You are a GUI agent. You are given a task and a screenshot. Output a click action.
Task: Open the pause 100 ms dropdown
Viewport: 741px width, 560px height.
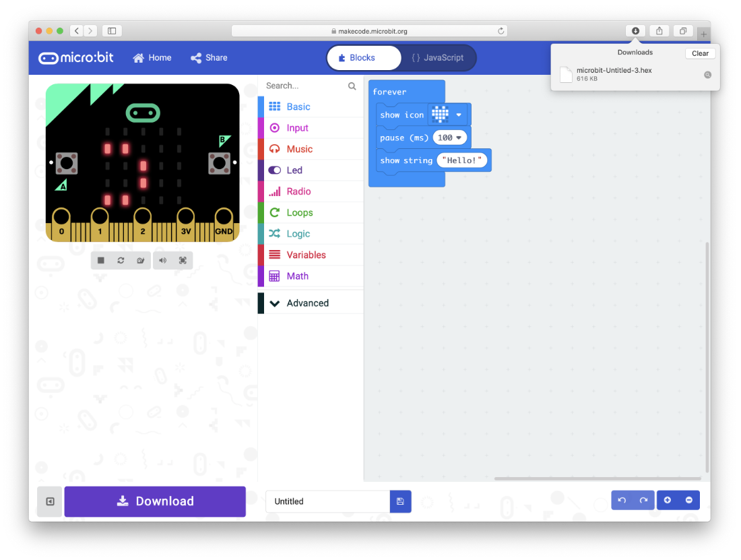pos(450,138)
